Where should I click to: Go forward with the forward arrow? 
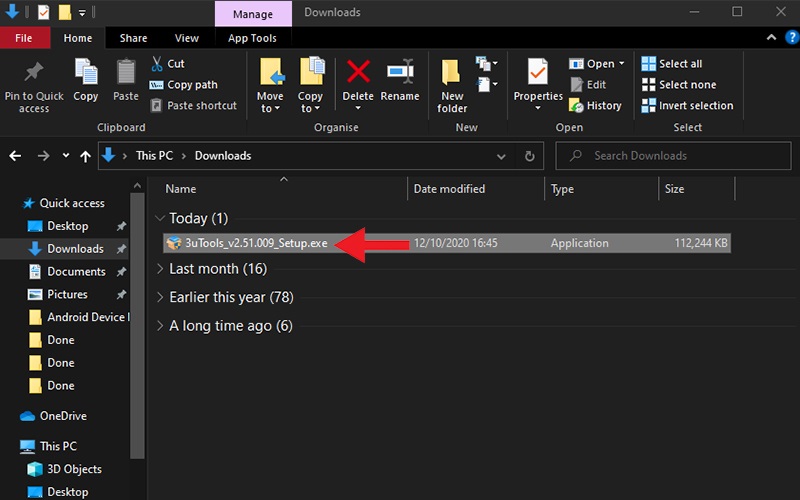44,156
